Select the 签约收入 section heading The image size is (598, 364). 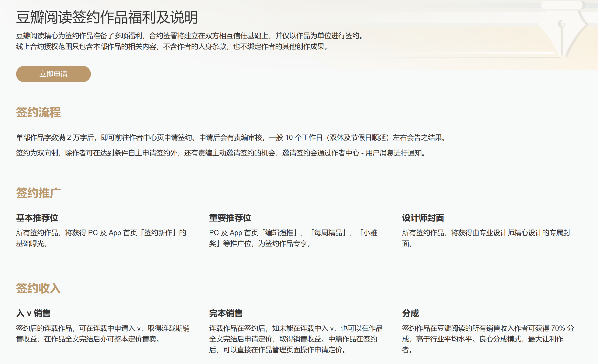tap(38, 288)
